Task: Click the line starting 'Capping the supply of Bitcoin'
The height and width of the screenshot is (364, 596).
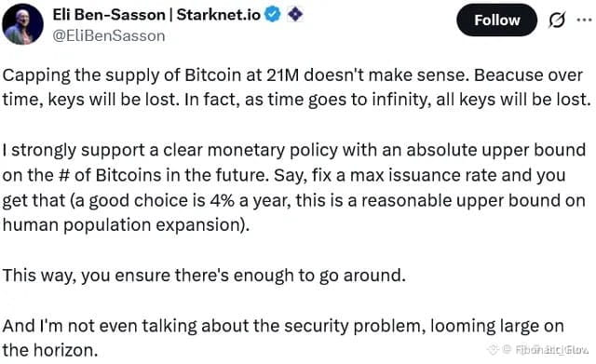Action: 292,74
